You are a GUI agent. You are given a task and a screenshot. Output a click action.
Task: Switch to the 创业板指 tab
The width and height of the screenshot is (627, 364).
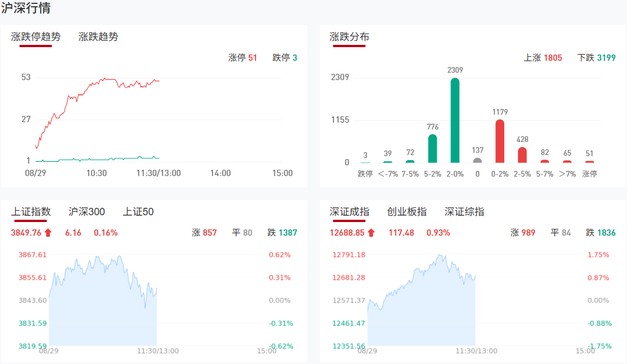[x=407, y=212]
